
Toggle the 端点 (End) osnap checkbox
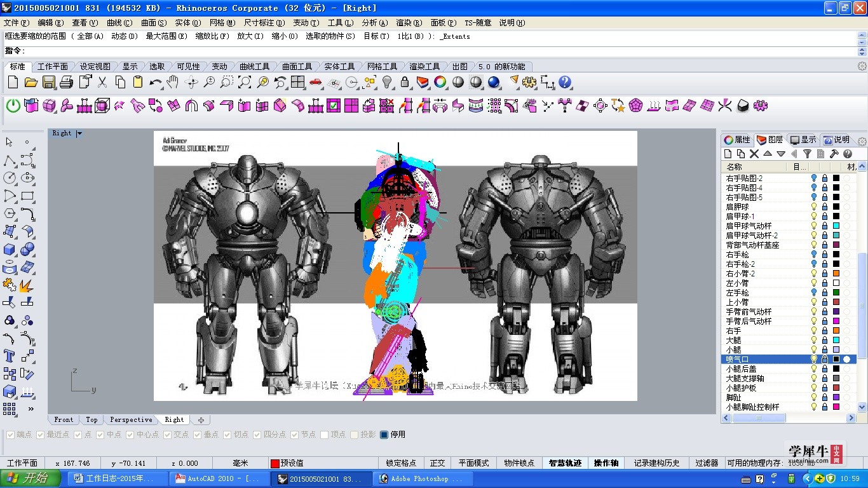coord(11,435)
